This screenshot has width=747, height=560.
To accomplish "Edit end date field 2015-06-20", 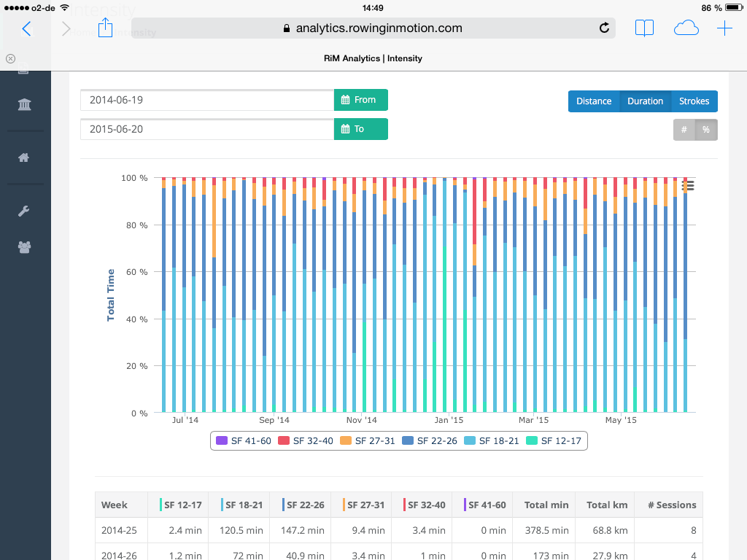I will pos(207,129).
